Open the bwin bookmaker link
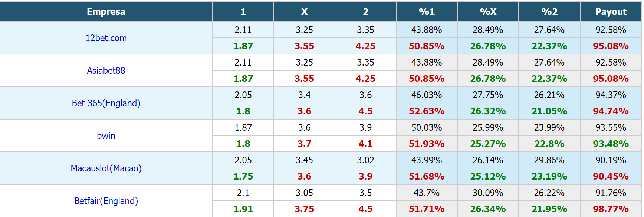This screenshot has width=644, height=217. click(x=106, y=136)
